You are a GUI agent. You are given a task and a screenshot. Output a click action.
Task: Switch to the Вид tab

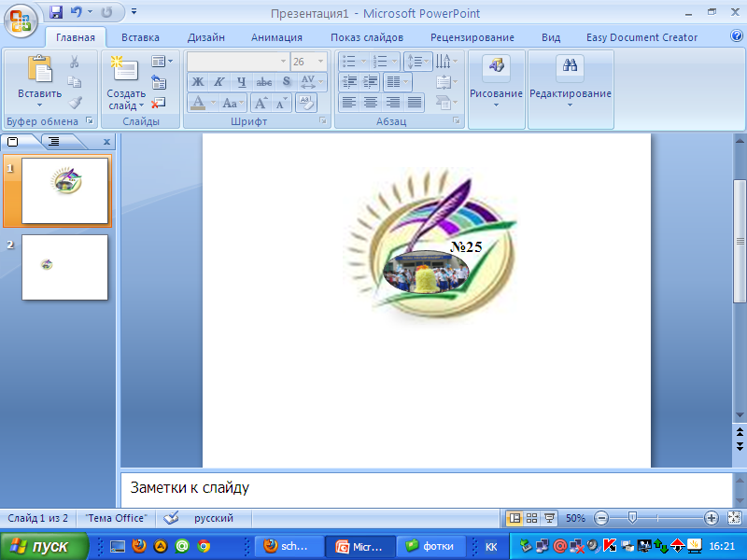551,37
